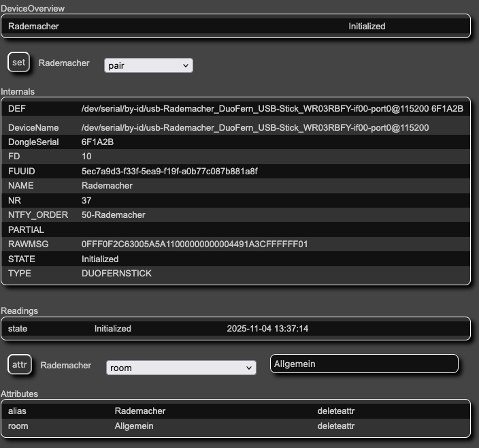Click the Allgemein attribute value input field

click(x=364, y=364)
